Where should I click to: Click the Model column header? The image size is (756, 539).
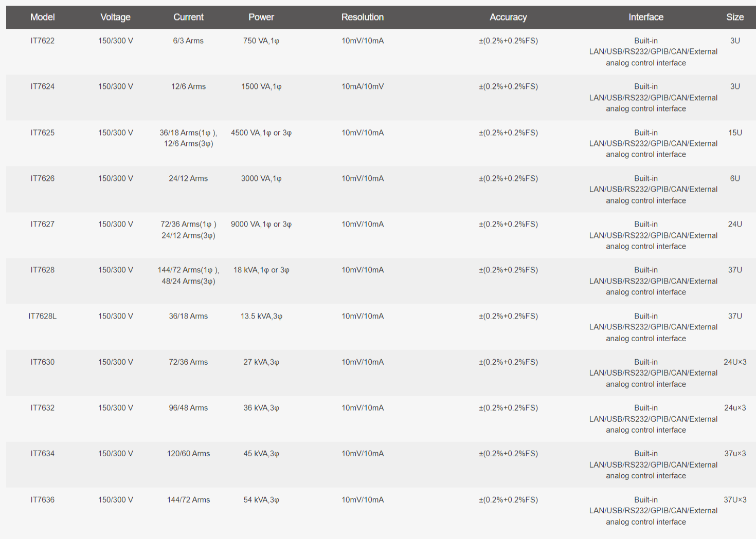[42, 17]
